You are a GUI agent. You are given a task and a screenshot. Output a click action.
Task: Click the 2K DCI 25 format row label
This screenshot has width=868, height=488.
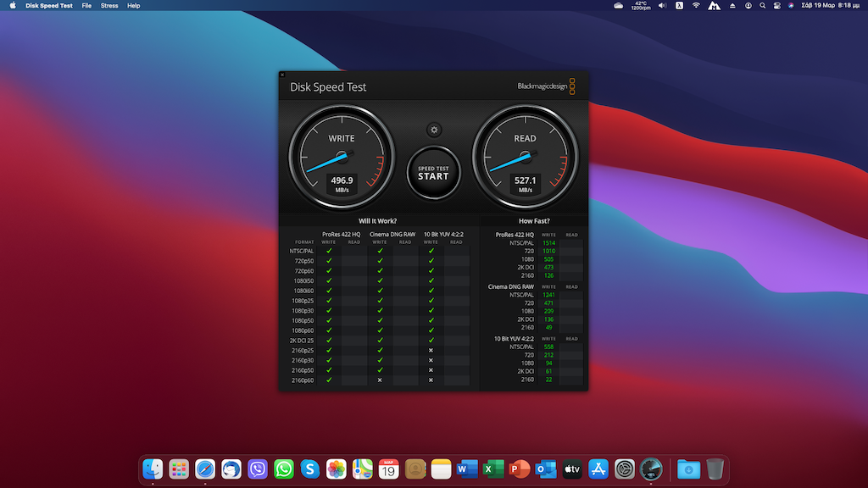pos(302,341)
